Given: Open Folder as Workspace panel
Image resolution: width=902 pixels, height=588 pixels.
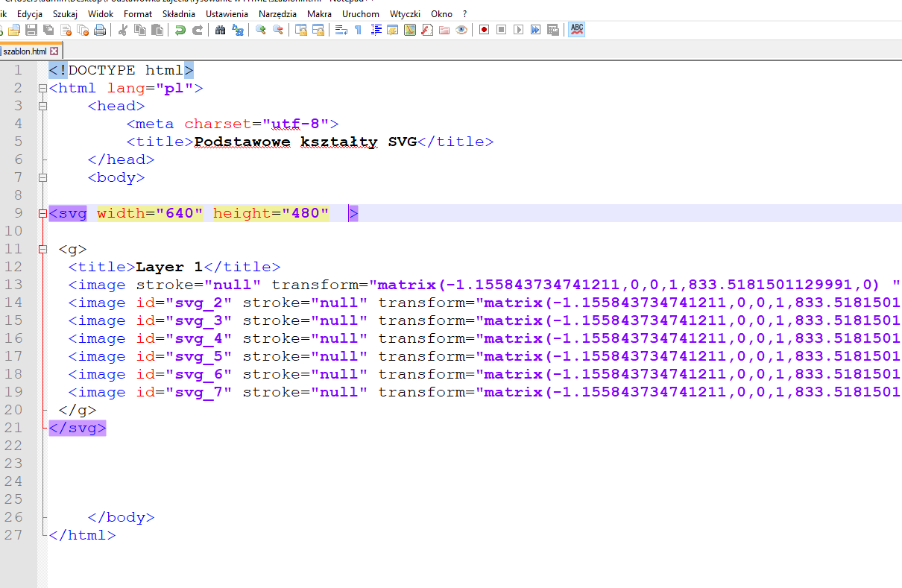Looking at the screenshot, I should (444, 30).
